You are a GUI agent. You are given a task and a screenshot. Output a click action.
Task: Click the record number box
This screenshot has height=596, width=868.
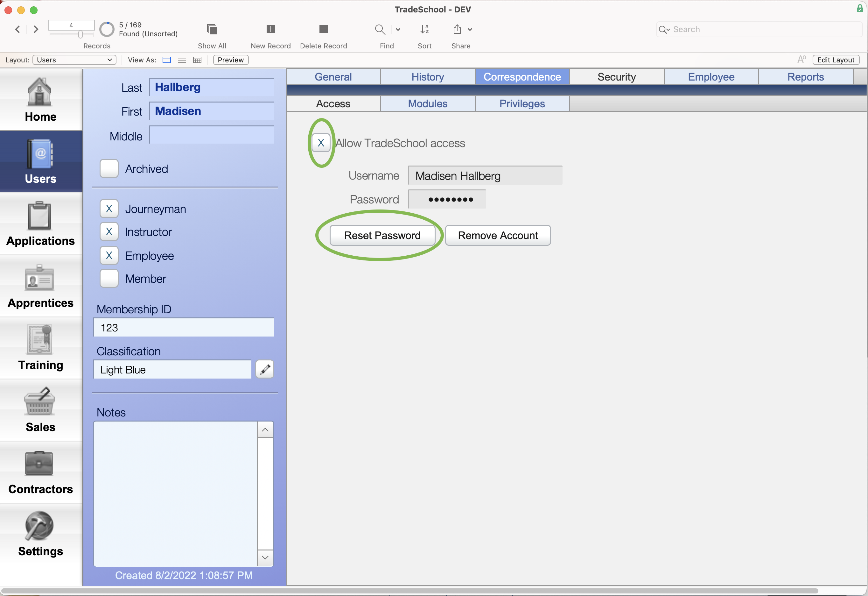point(71,25)
